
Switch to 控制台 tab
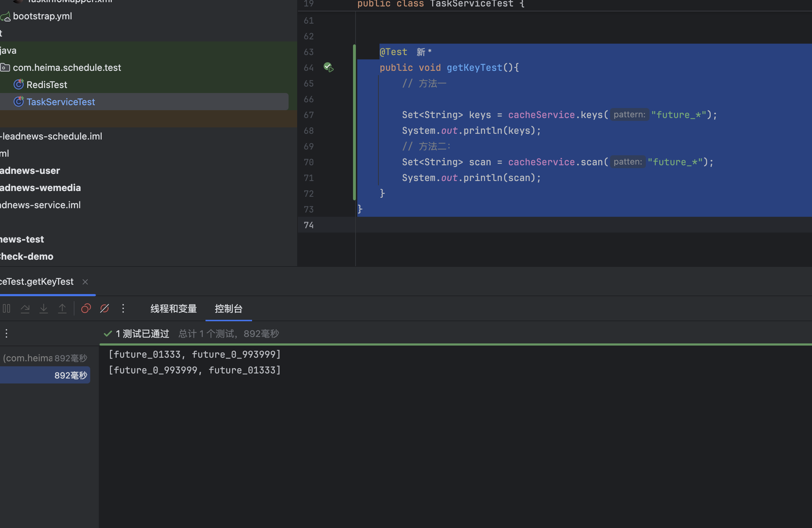[228, 308]
